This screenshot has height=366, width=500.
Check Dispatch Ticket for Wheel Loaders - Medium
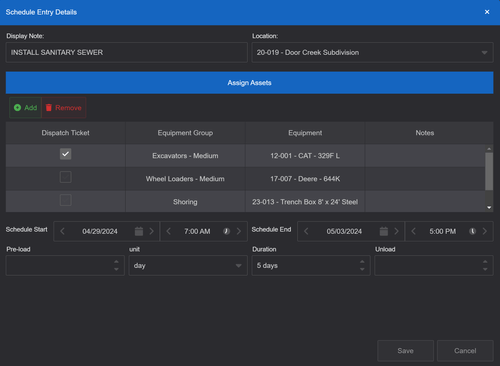coord(65,177)
